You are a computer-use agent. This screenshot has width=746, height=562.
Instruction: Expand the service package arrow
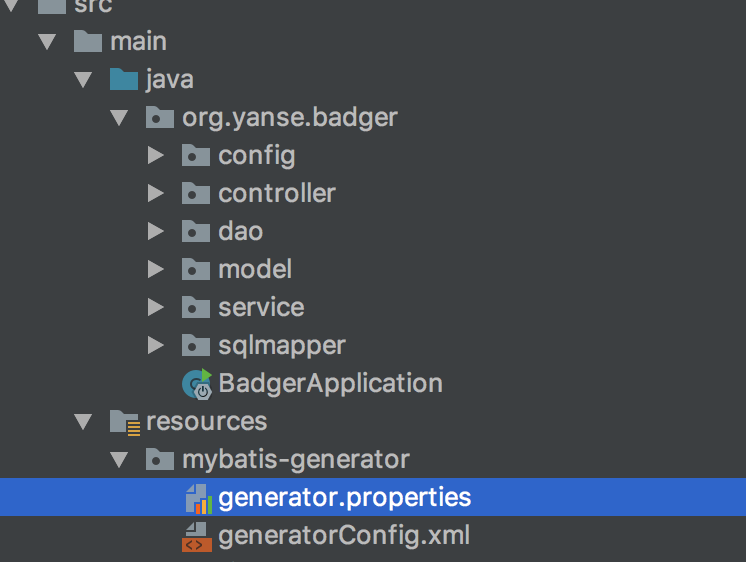pos(155,307)
